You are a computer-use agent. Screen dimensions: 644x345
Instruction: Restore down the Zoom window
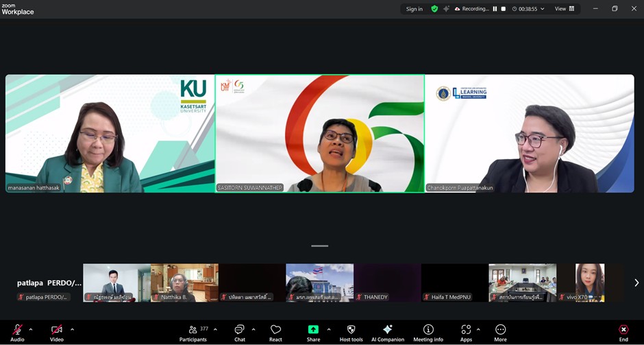point(615,9)
